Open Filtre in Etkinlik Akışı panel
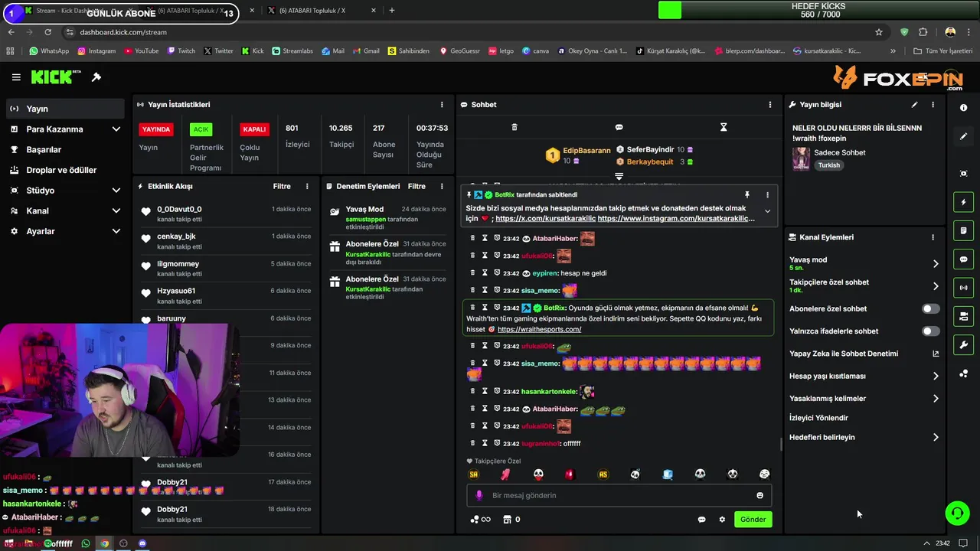 coord(282,186)
